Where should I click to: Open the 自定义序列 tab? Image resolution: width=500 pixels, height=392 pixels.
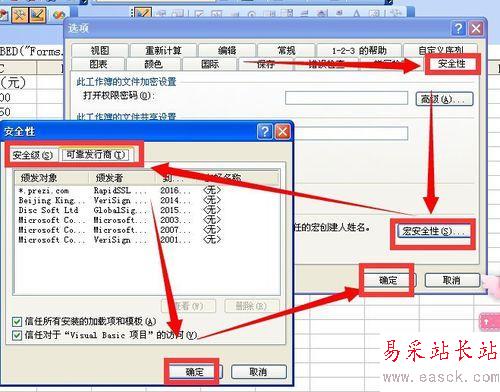pyautogui.click(x=441, y=50)
